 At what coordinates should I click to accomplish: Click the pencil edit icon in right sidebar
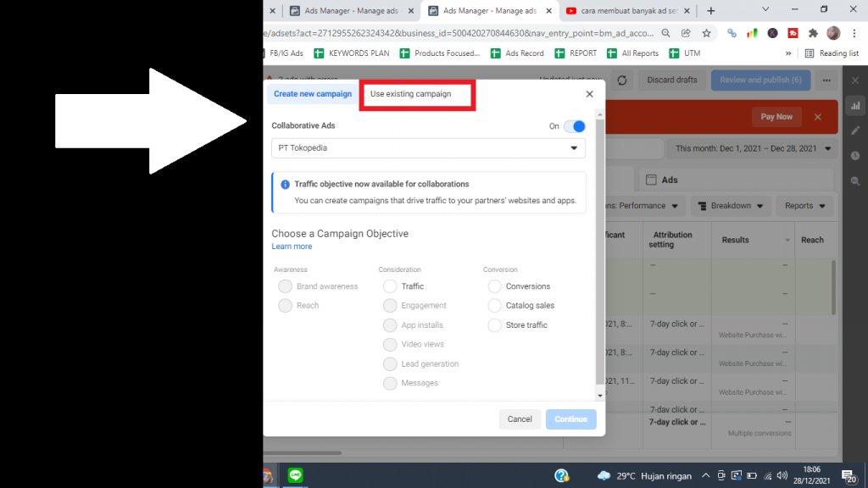point(855,130)
